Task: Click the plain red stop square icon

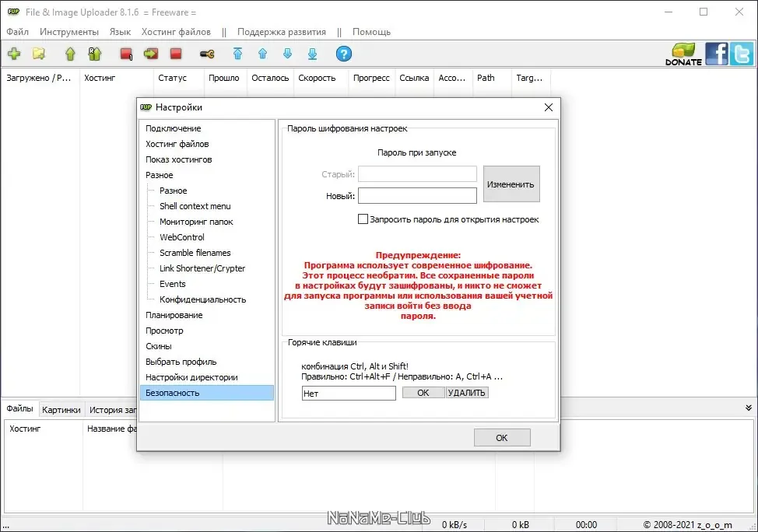Action: click(176, 54)
